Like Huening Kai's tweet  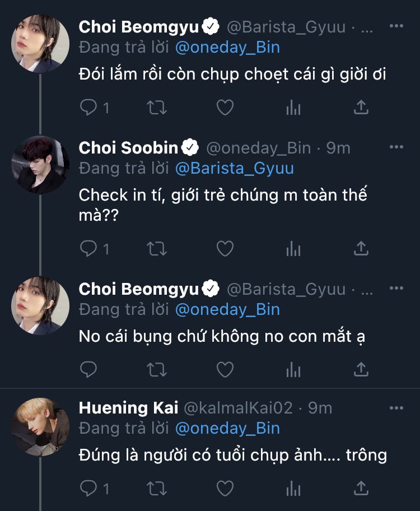[x=225, y=489]
